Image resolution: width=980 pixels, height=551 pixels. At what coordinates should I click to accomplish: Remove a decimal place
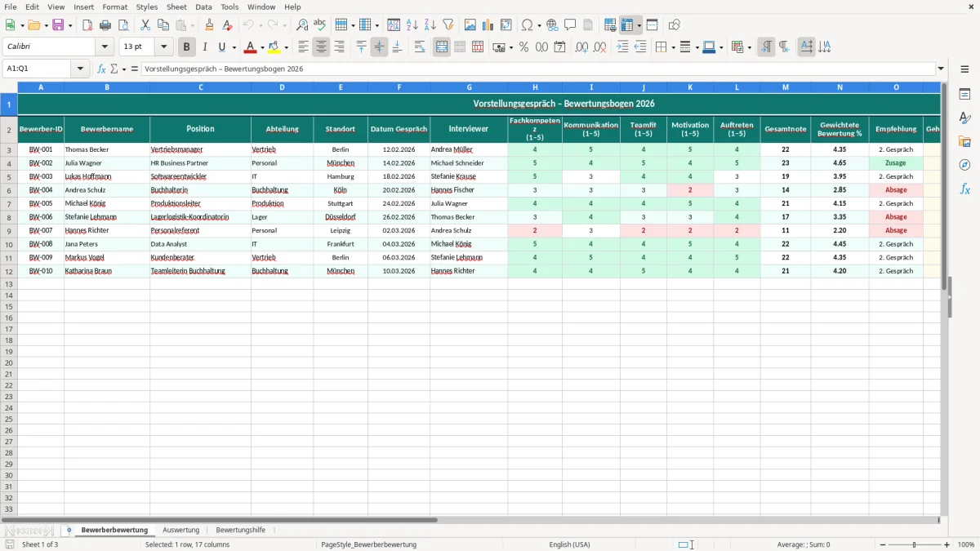tap(600, 47)
